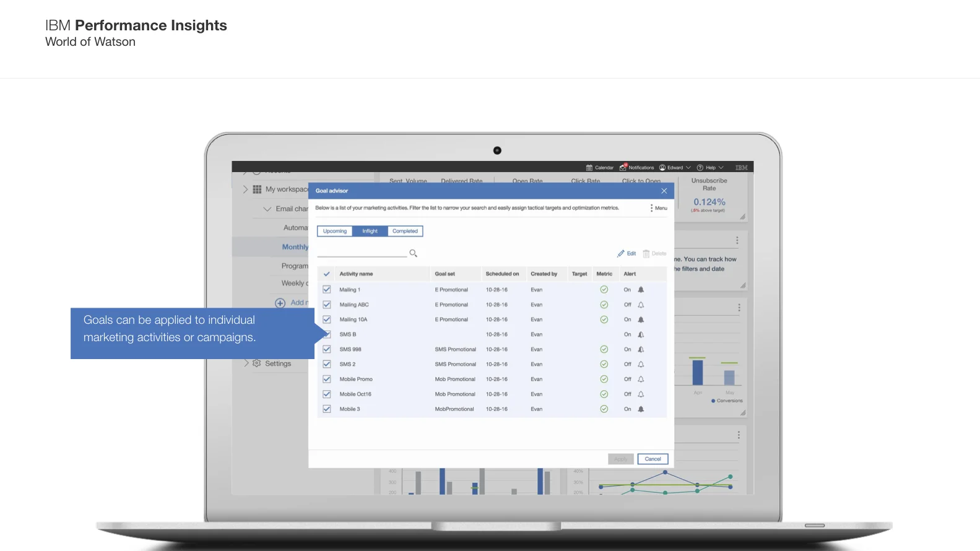Open Notifications envelope icon
The image size is (980, 551).
pos(623,167)
